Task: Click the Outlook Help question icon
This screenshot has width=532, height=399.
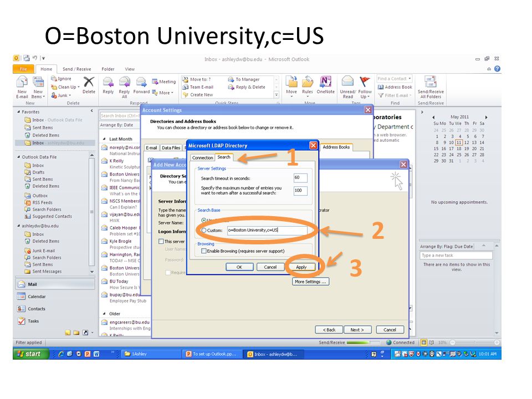Action: tap(497, 69)
